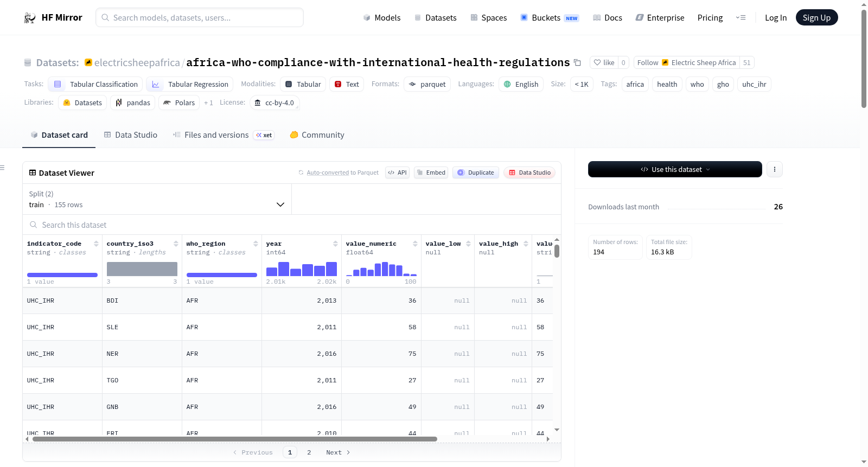Click the HF Mirror logo
This screenshot has width=868, height=467.
click(53, 17)
